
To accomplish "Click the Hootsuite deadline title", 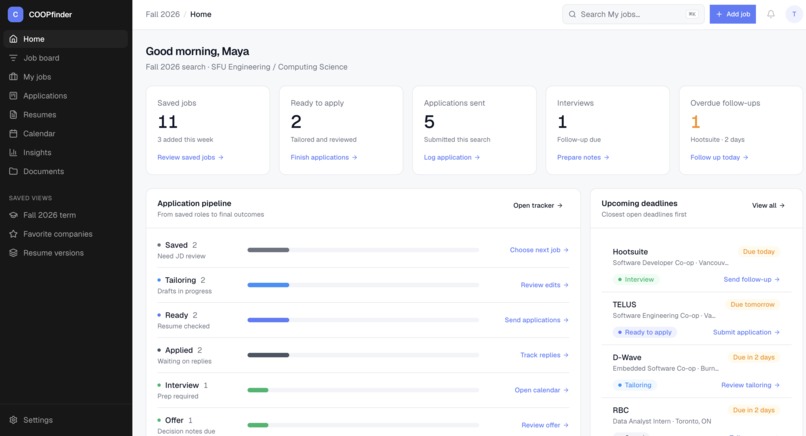I will 630,252.
